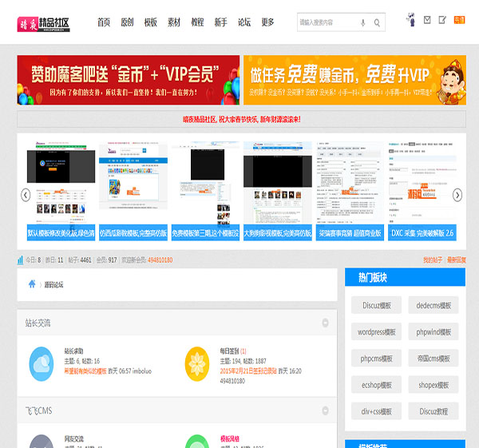Open latest 站长求助 post link
The height and width of the screenshot is (448, 479).
85,371
